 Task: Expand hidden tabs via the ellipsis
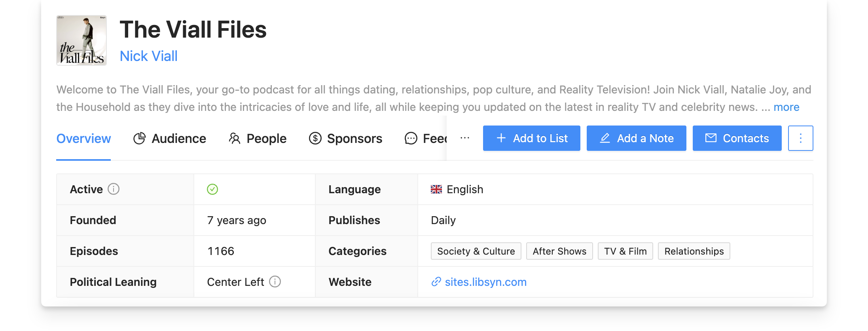point(465,138)
